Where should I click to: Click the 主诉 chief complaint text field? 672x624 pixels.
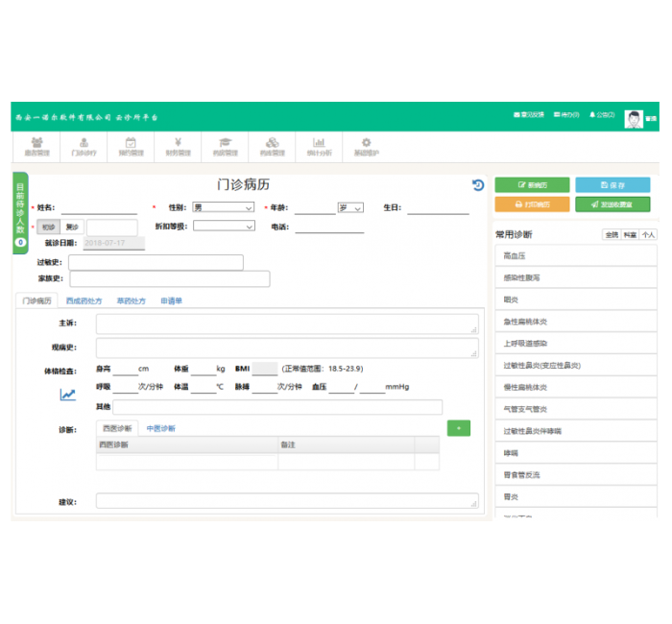[x=286, y=324]
